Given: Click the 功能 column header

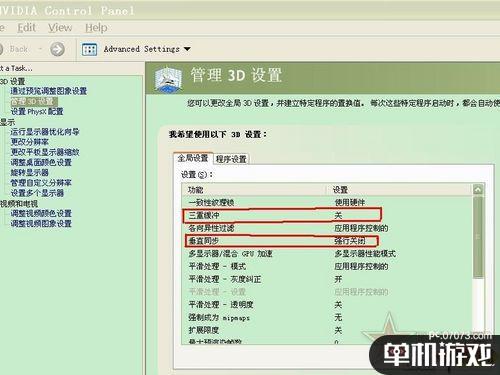Looking at the screenshot, I should 254,190.
